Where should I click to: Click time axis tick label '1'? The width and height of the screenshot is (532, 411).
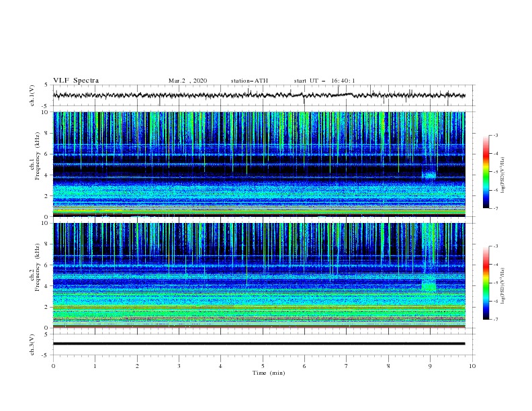[95, 366]
